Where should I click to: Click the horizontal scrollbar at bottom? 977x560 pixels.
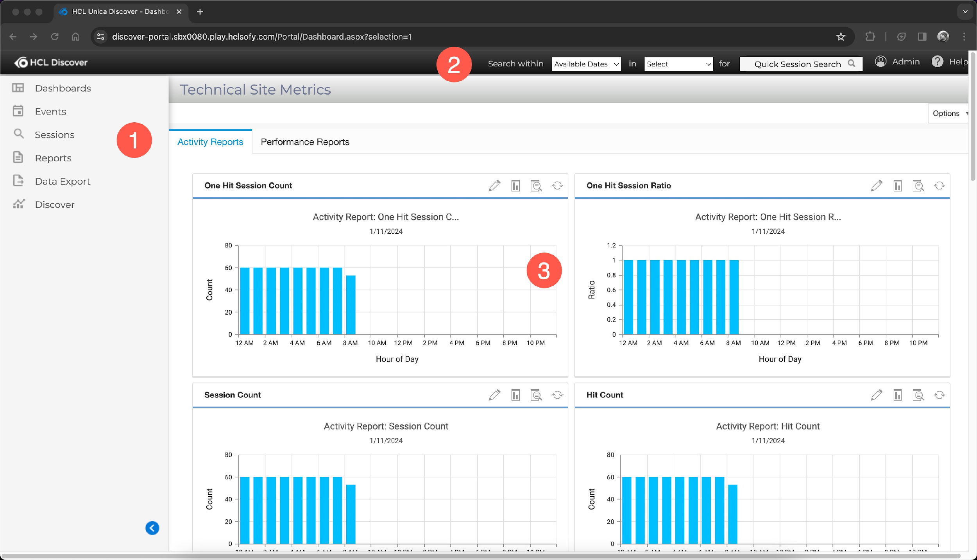tap(481, 556)
